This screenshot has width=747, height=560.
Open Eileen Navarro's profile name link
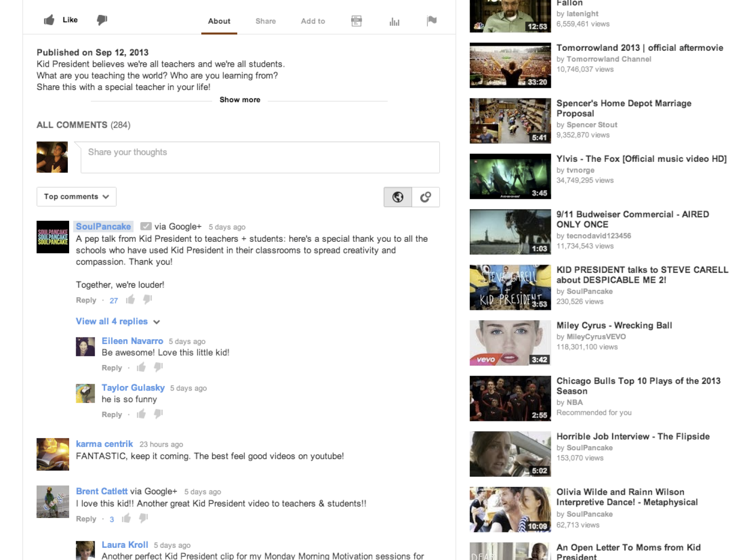pos(132,341)
